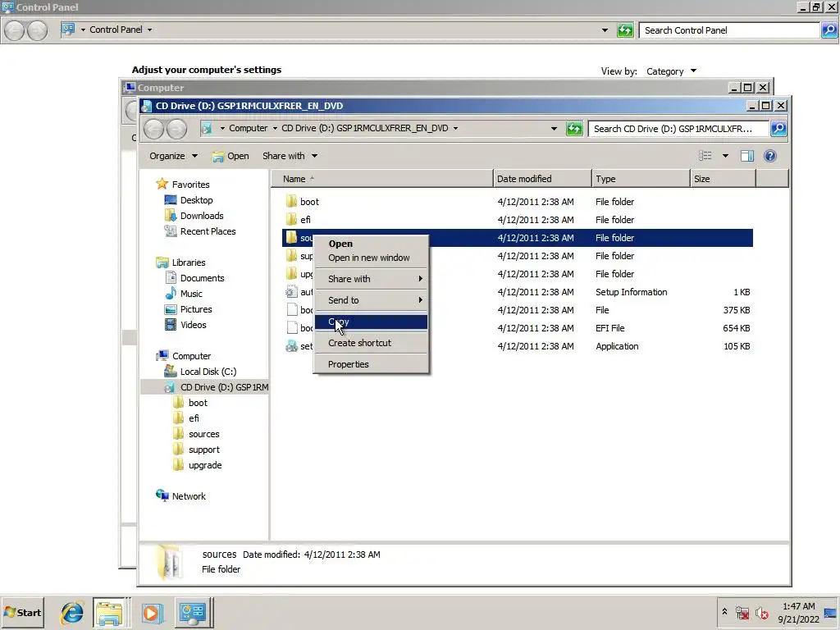840x630 pixels.
Task: Expand the dropdown after CD Drive path
Action: pyautogui.click(x=455, y=128)
